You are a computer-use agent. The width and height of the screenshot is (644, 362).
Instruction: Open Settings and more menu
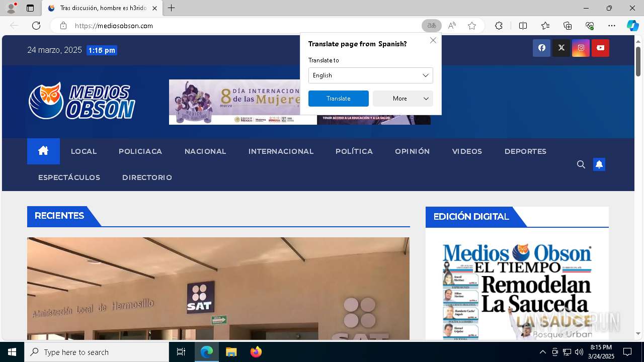612,26
